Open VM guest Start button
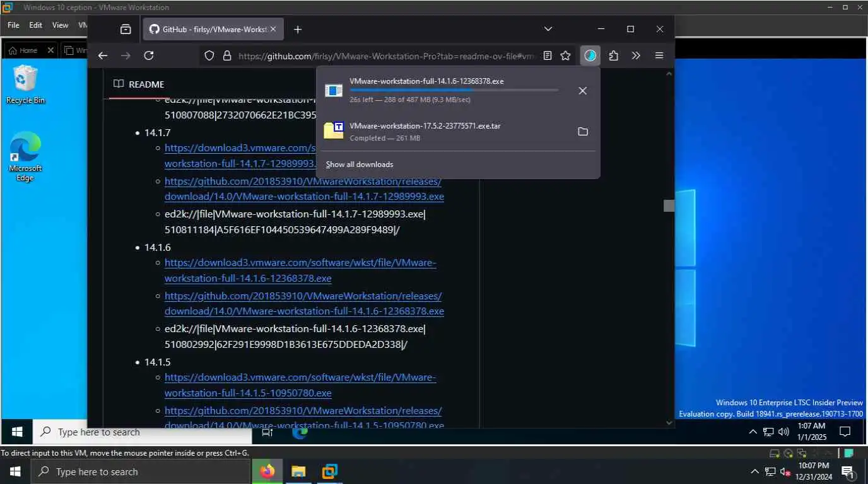 (x=17, y=432)
